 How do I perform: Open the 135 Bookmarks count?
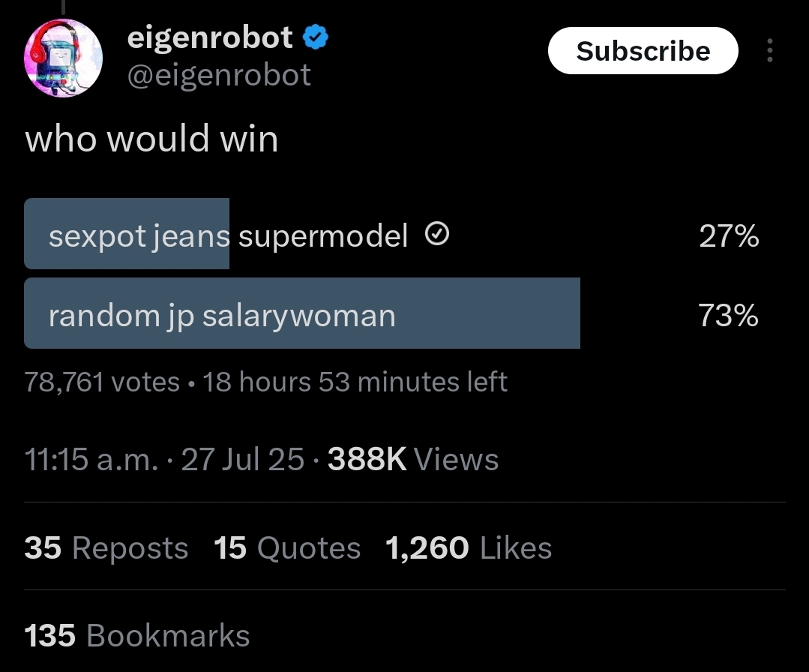(x=137, y=635)
